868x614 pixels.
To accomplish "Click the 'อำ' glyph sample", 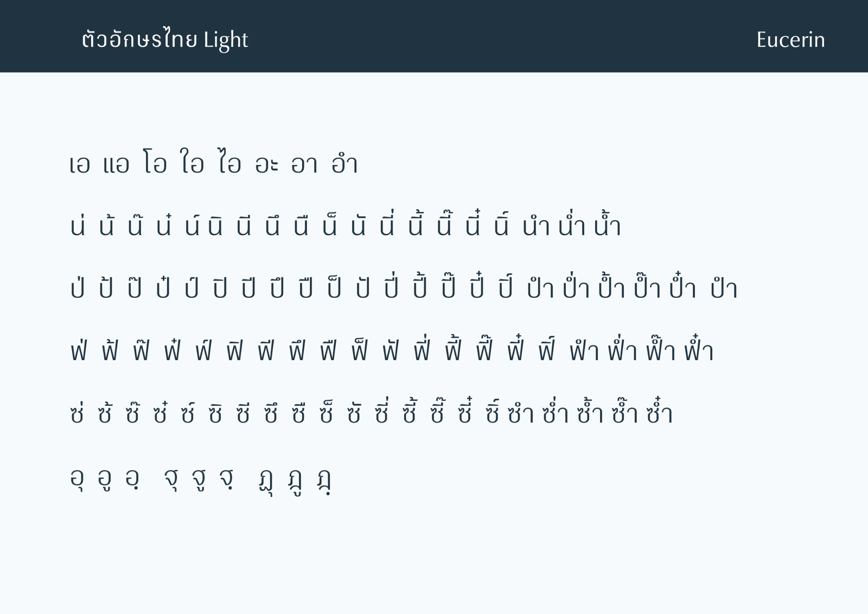I will 345,162.
